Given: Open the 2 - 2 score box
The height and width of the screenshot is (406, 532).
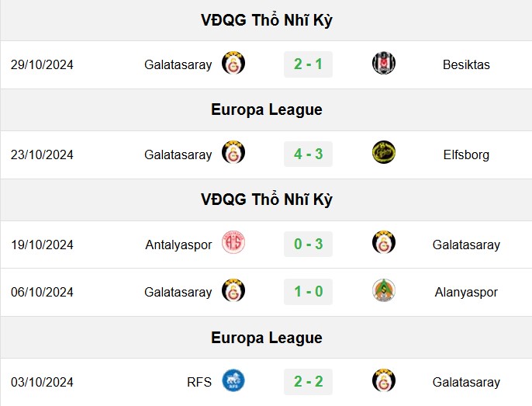Looking at the screenshot, I should point(308,382).
